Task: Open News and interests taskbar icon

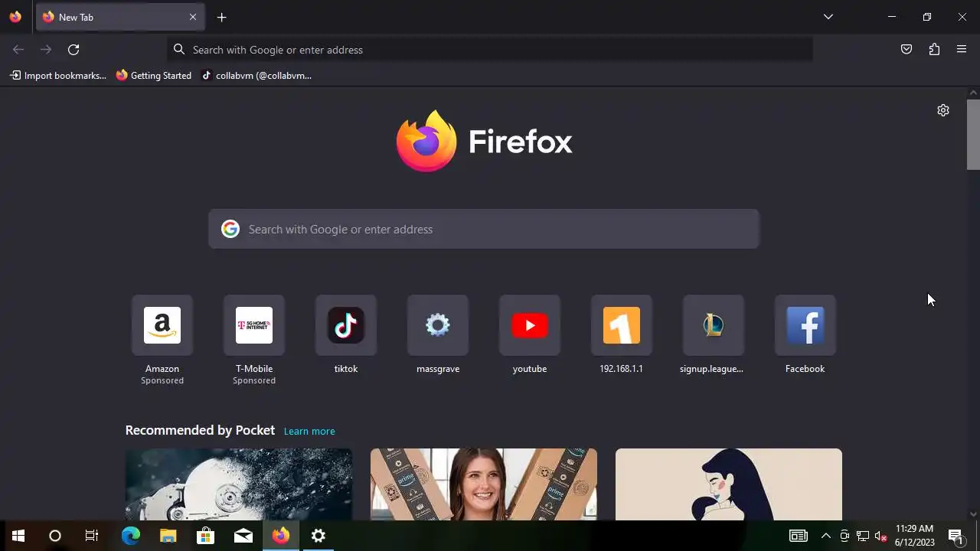Action: pyautogui.click(x=799, y=536)
